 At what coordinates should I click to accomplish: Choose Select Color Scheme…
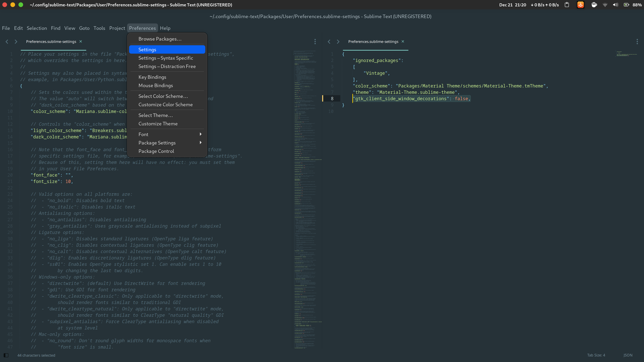(x=167, y=96)
